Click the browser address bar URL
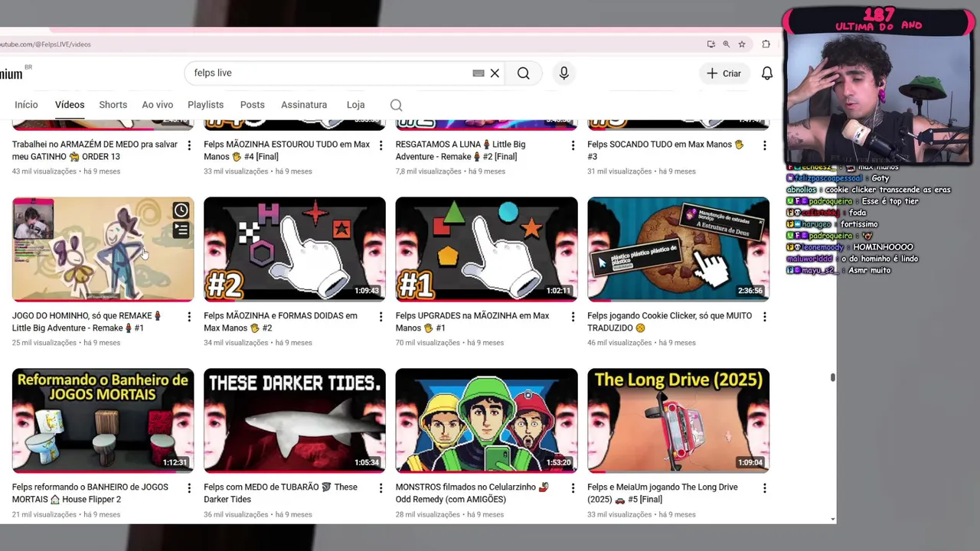This screenshot has height=551, width=980. coord(46,44)
